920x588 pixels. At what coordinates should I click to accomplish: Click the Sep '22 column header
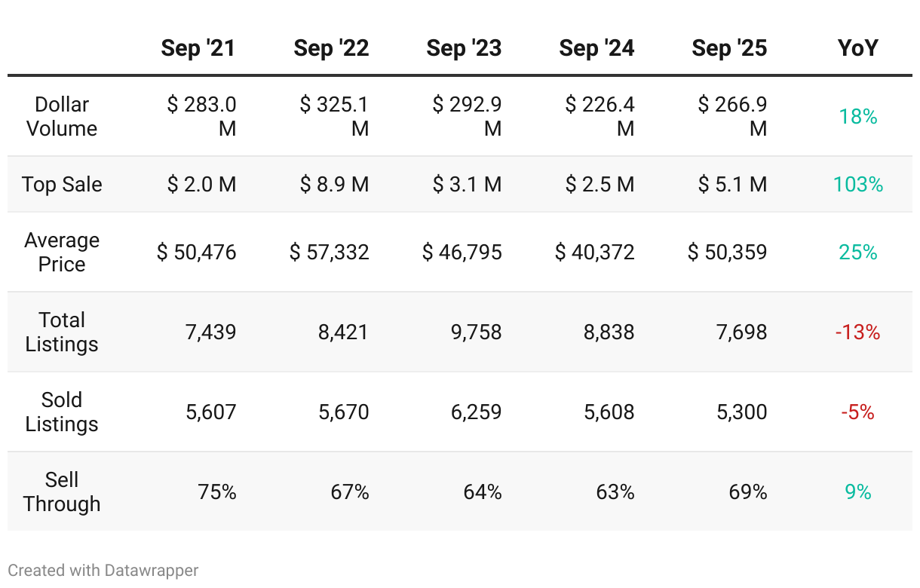click(x=331, y=48)
